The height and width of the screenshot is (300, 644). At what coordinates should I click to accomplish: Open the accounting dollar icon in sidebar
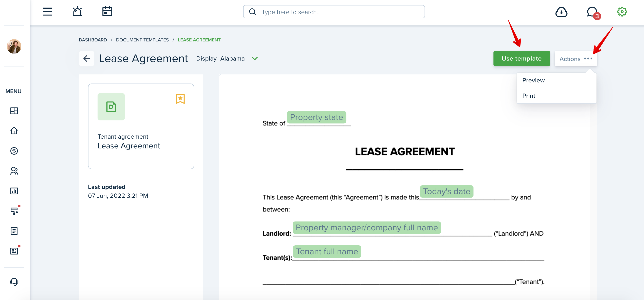(14, 151)
